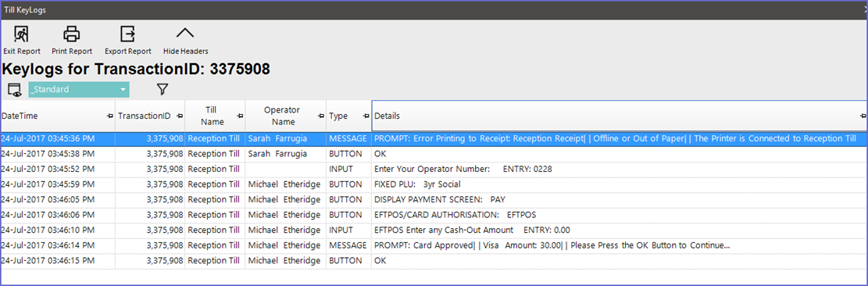Click the view layout eye icon
This screenshot has height=286, width=868.
(x=14, y=90)
